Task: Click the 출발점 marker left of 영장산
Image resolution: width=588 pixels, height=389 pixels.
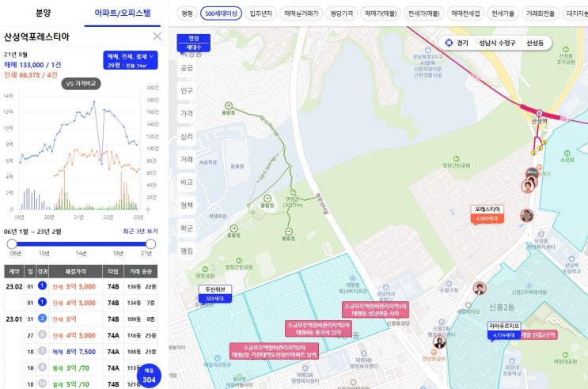Action: [267, 198]
